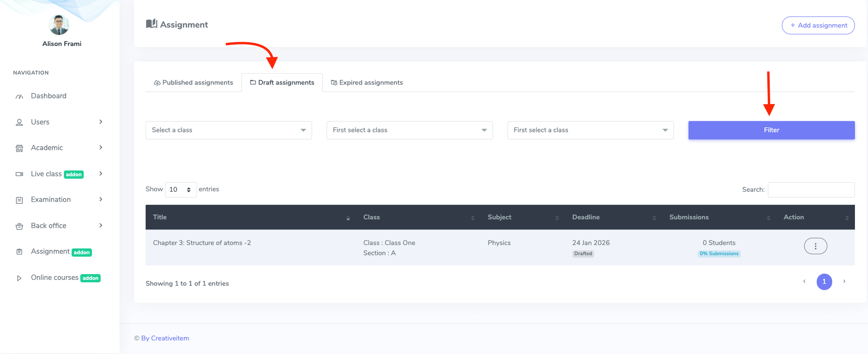Image resolution: width=868 pixels, height=354 pixels.
Task: Open the Creativeitem footer link
Action: click(165, 339)
